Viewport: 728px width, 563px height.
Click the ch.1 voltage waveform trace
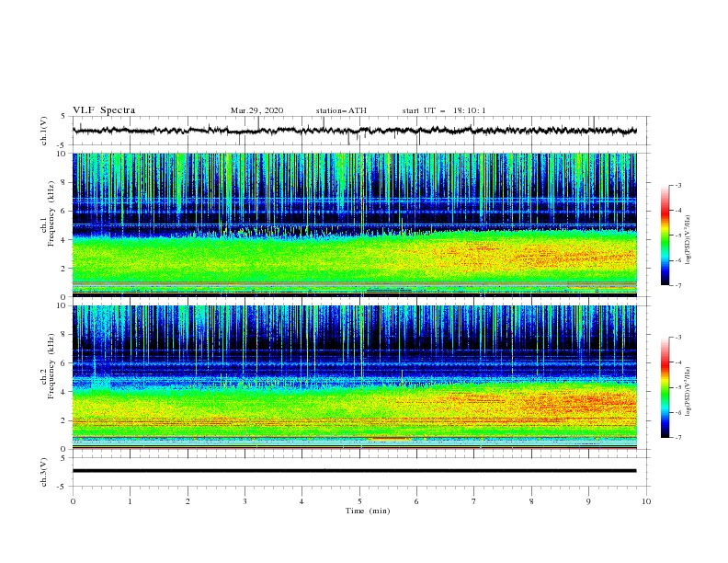[x=354, y=131]
